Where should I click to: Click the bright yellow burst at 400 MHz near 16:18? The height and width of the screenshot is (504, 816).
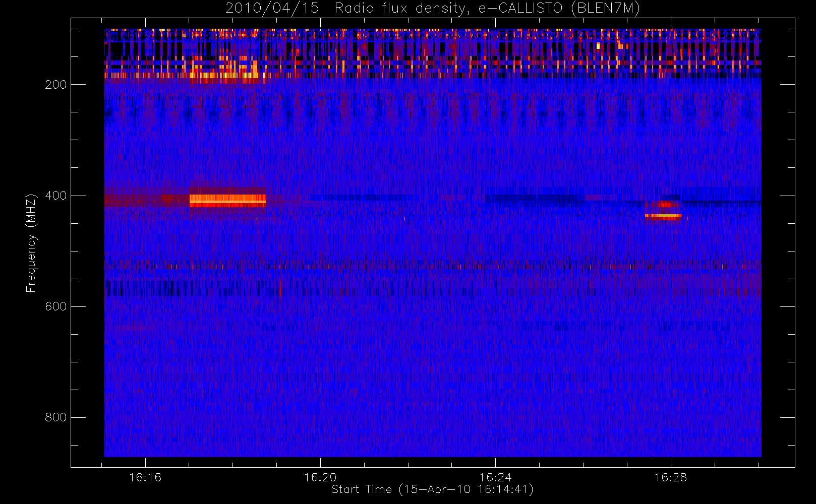click(x=228, y=201)
